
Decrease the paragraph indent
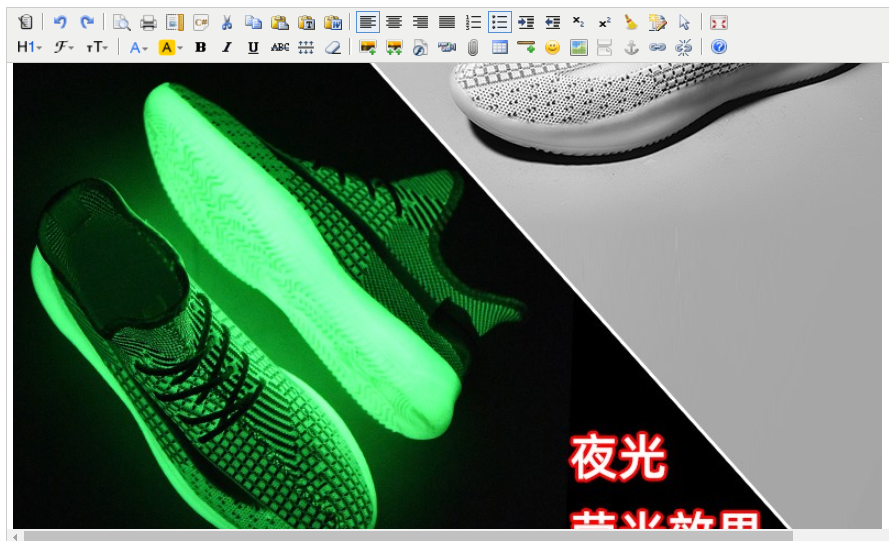[552, 22]
